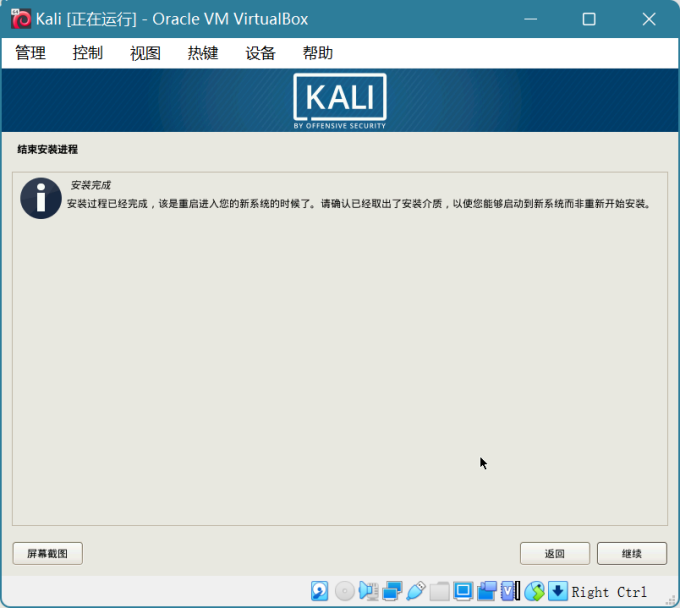Open the 控制 menu
The height and width of the screenshot is (609, 681).
88,53
